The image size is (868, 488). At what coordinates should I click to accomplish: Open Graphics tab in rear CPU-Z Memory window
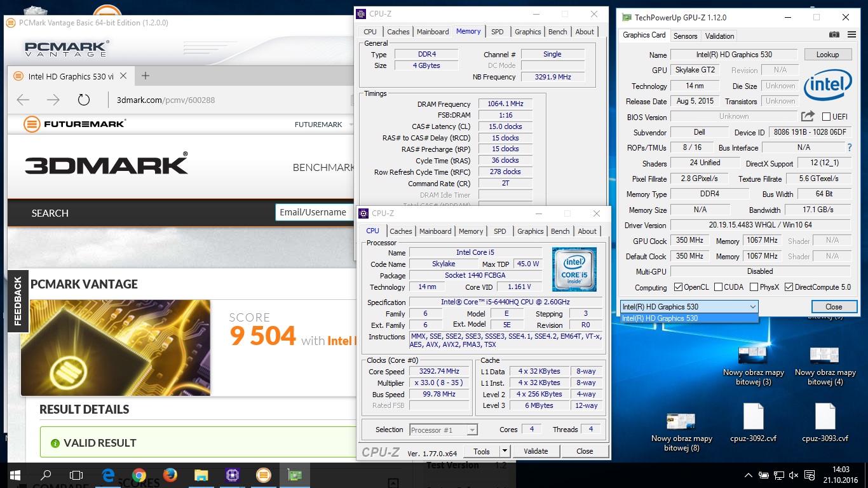point(528,32)
